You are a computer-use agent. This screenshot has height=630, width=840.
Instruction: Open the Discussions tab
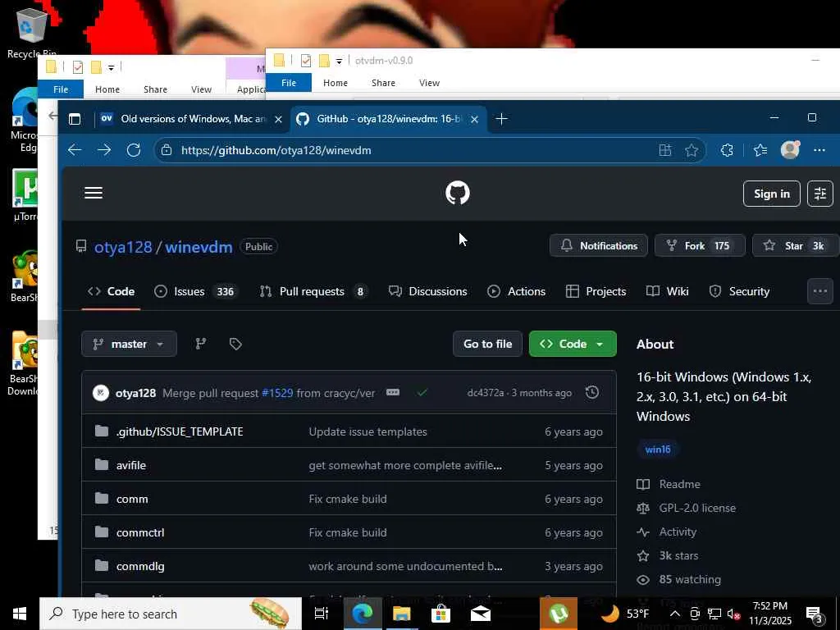pyautogui.click(x=428, y=291)
